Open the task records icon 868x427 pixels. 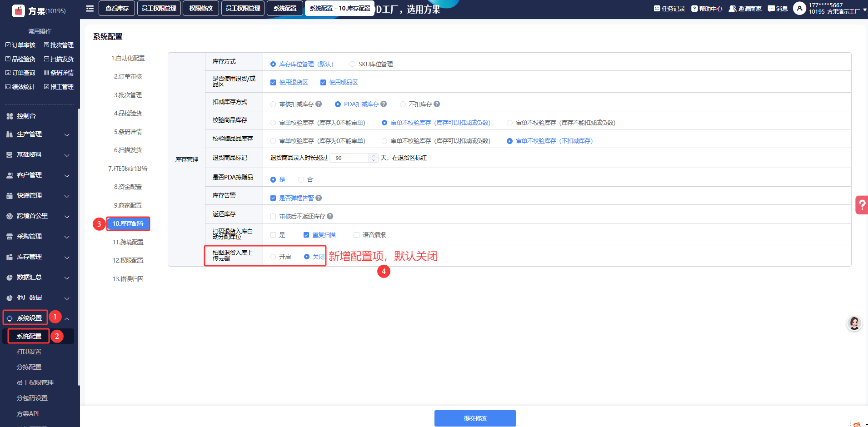(657, 9)
